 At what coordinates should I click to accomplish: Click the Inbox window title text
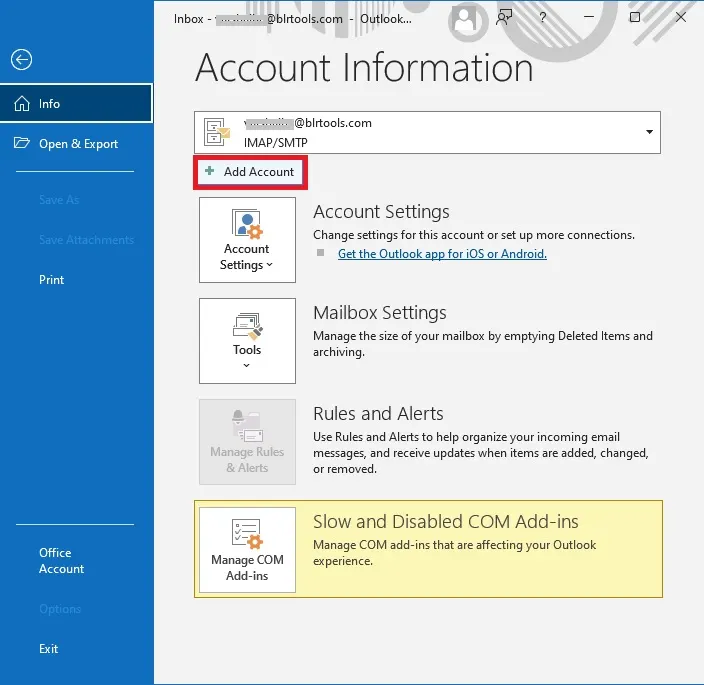[292, 19]
